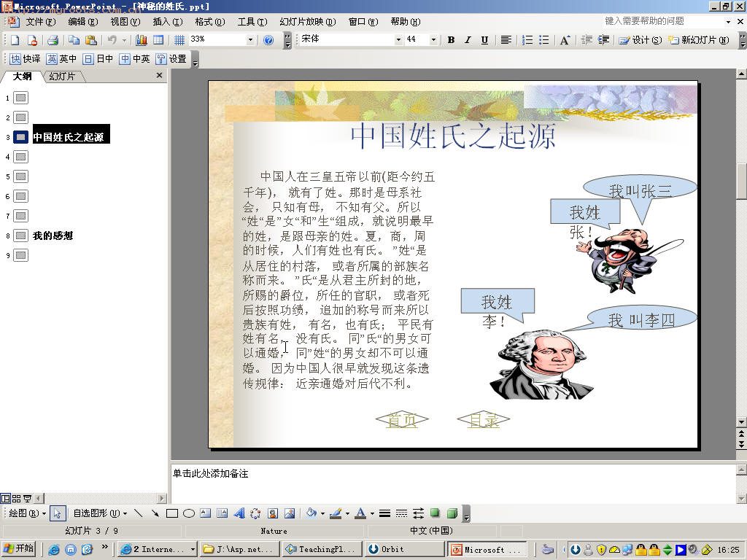The image size is (747, 560).
Task: Select the Line drawing tool
Action: coord(138,513)
